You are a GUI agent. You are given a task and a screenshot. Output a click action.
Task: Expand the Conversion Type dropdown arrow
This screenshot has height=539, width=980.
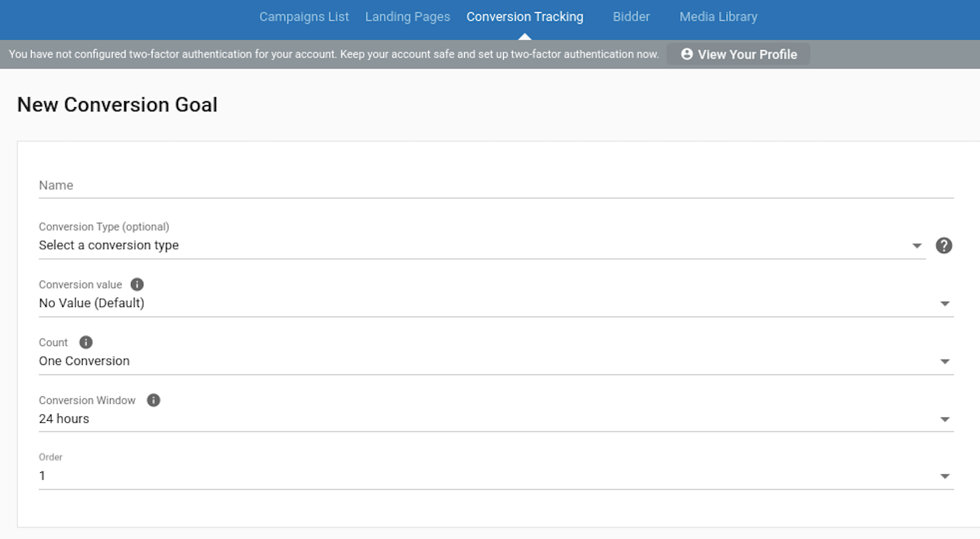917,246
